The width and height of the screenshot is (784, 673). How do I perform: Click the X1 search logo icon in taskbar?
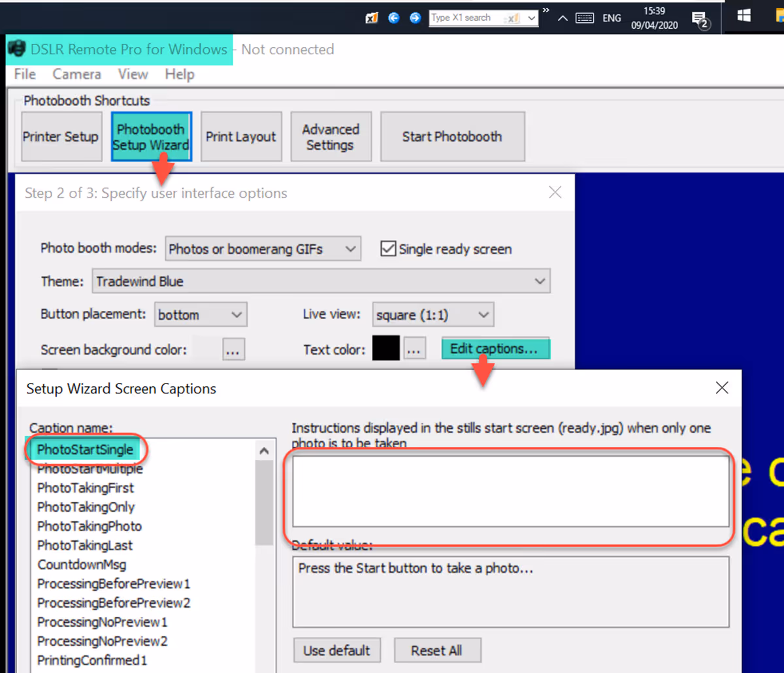tap(372, 18)
